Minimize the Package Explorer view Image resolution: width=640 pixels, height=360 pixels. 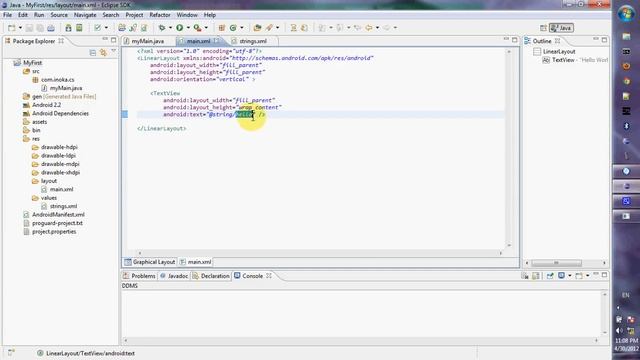(x=105, y=40)
